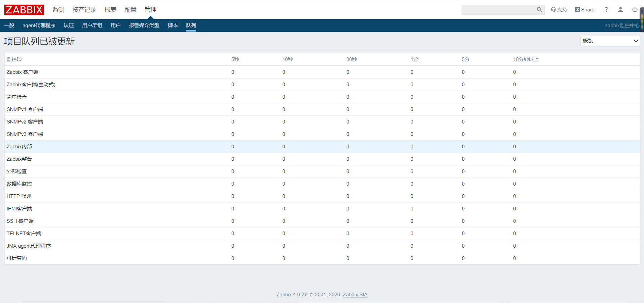The image size is (644, 303).
Task: Open the 概览 view dropdown
Action: (610, 41)
